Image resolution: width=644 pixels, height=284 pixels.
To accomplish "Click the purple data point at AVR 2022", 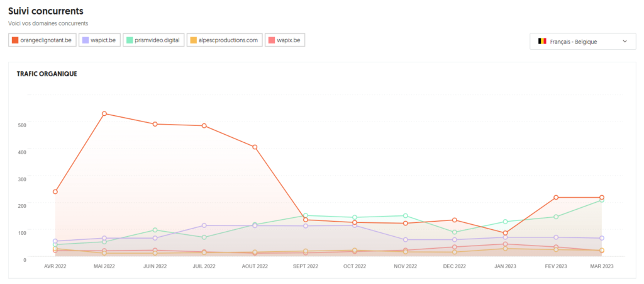I will tap(55, 241).
